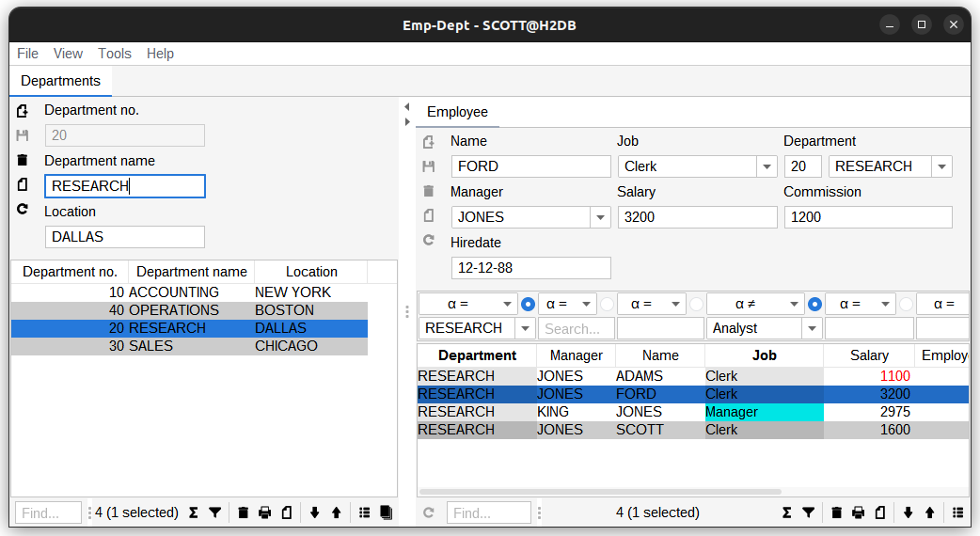
Task: Switch to the Employee tab
Action: [x=457, y=112]
